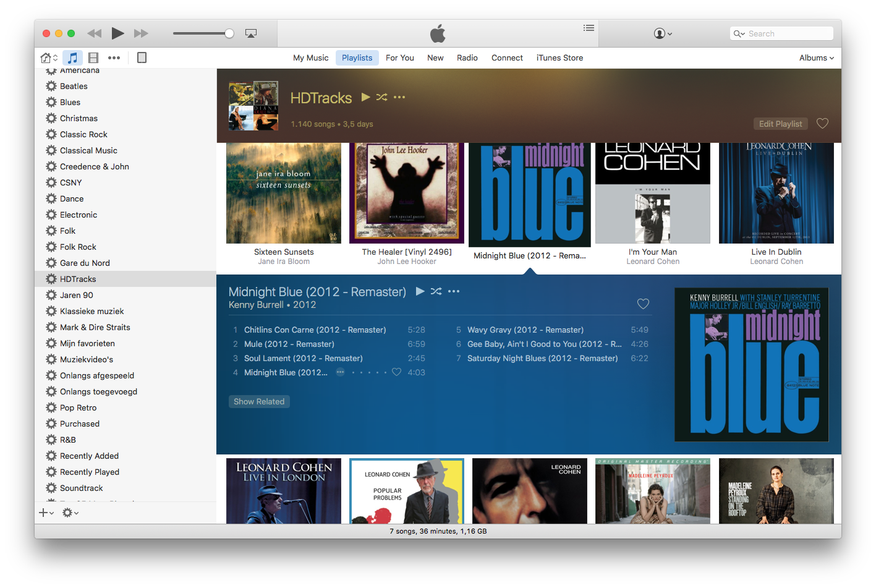Open The Healer album cover

[x=407, y=193]
